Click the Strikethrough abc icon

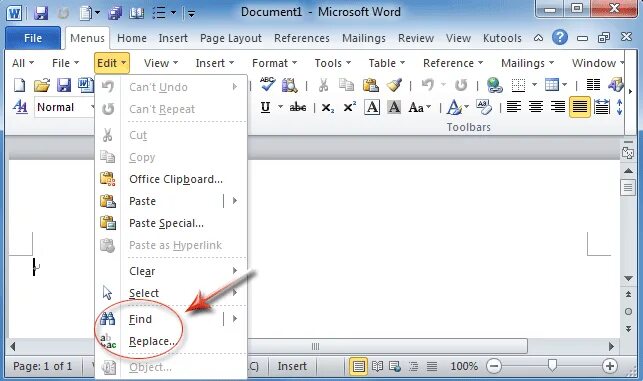298,107
